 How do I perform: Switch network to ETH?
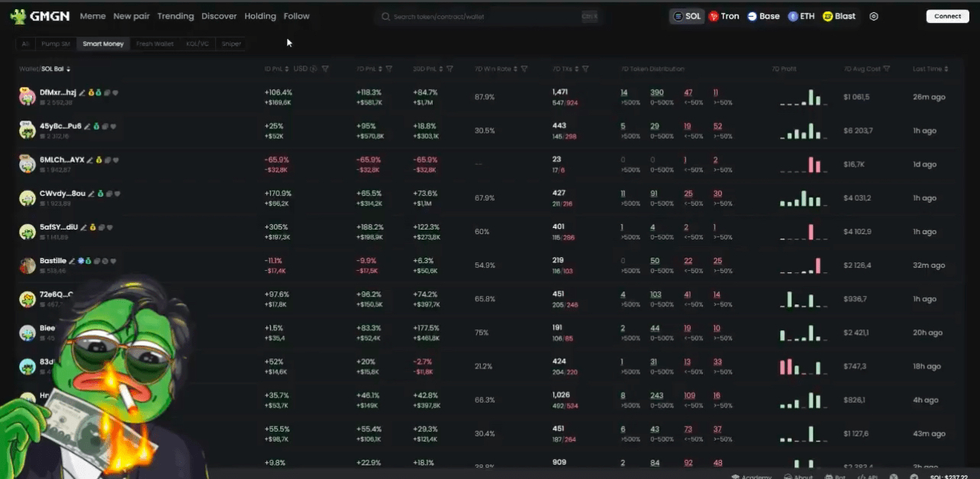(x=801, y=16)
